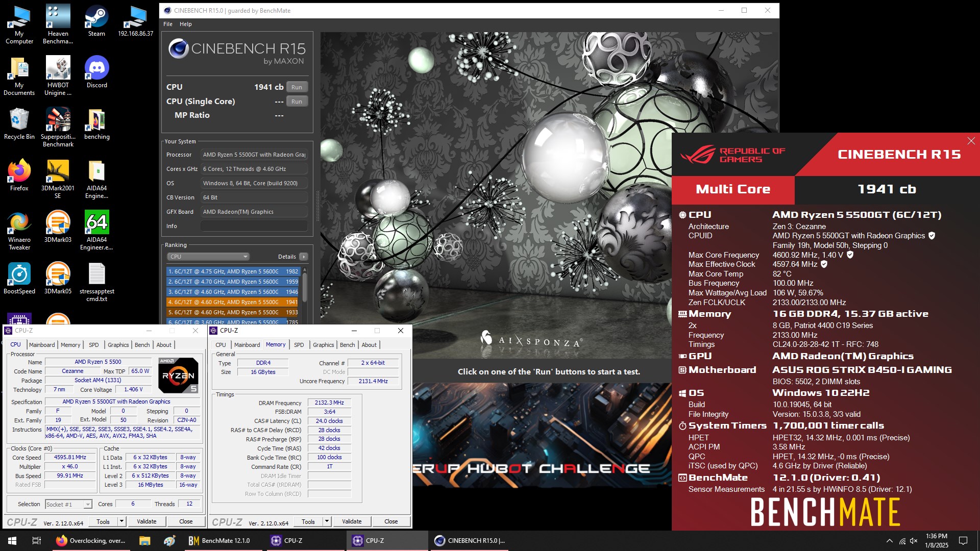Open the 192.168.86.37 network shortcut

click(135, 21)
